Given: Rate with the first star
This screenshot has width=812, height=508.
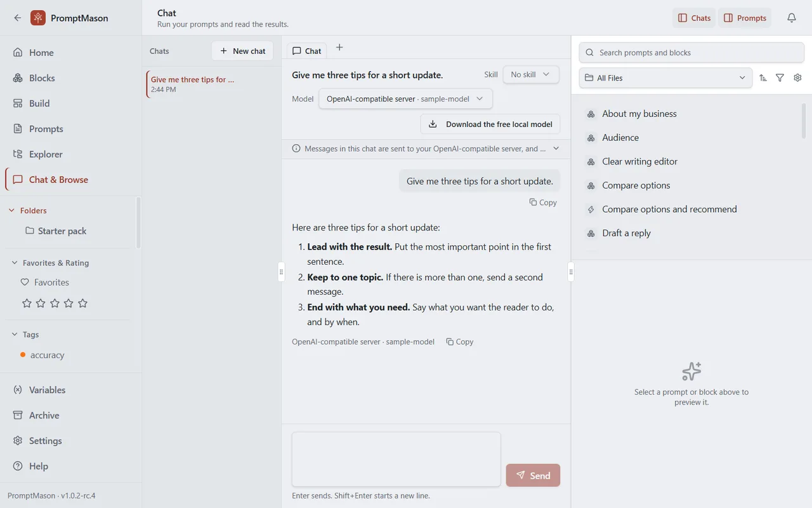Looking at the screenshot, I should [x=27, y=304].
